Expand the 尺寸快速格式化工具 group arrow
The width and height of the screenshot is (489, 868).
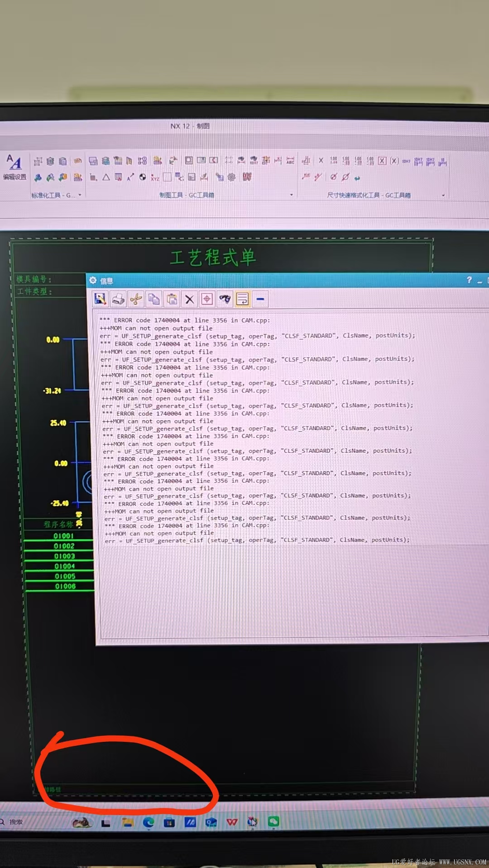443,195
